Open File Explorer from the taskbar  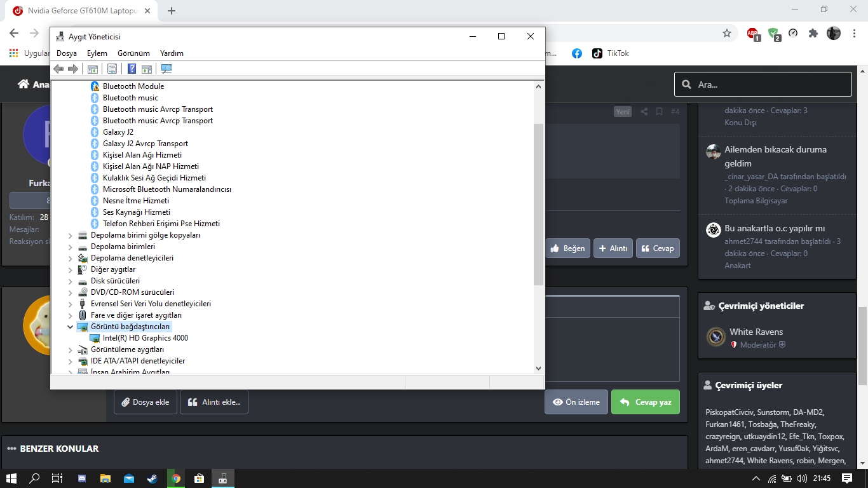tap(105, 478)
